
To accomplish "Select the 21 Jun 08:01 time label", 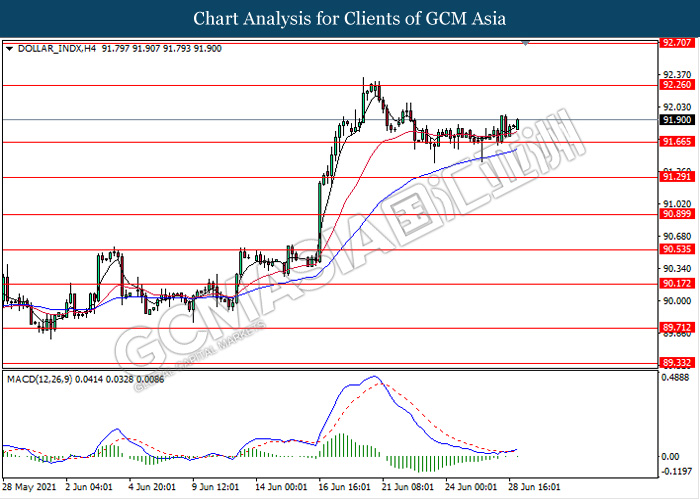I will tap(408, 487).
